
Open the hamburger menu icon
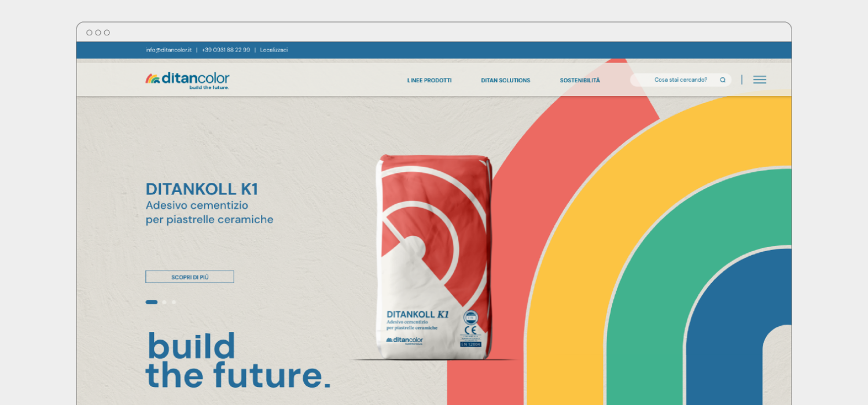tap(760, 80)
